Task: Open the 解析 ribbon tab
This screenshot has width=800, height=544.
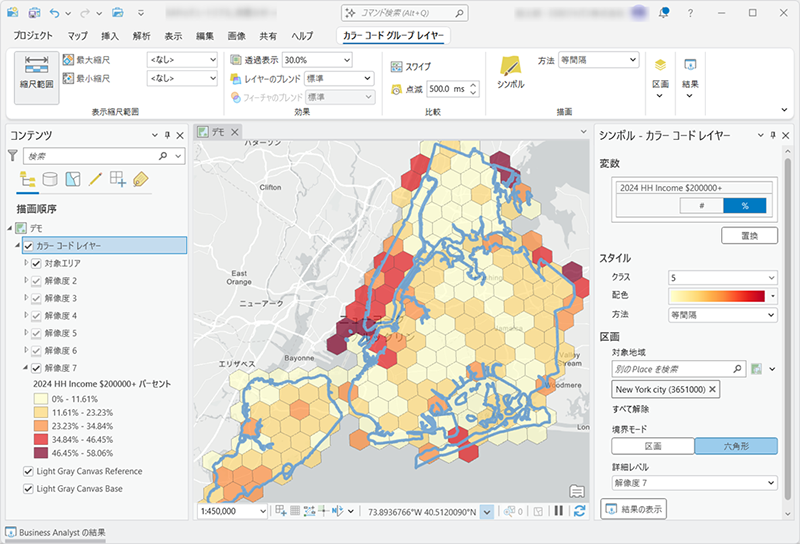Action: click(141, 36)
